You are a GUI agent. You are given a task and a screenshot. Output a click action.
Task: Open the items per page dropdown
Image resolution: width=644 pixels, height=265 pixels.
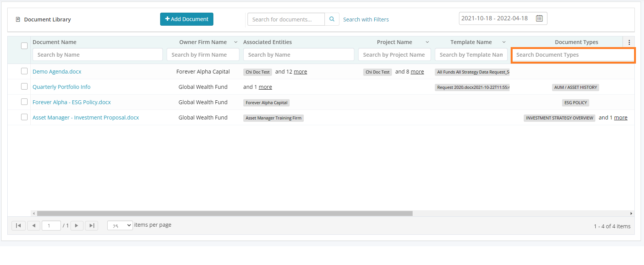click(120, 226)
